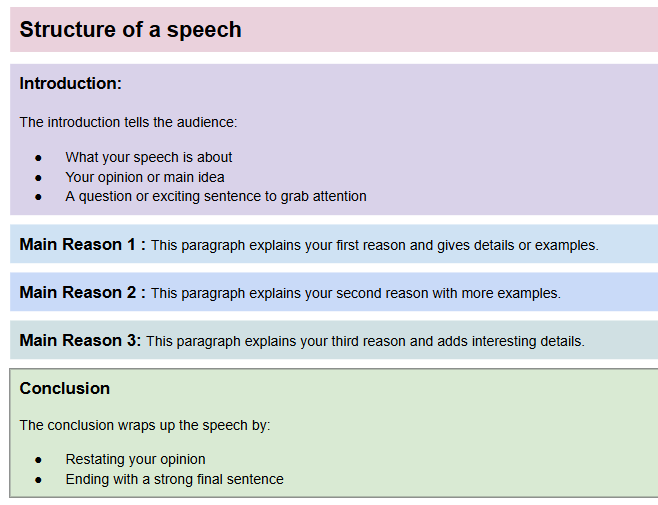Select the 'Conclusion' heading

pos(65,388)
